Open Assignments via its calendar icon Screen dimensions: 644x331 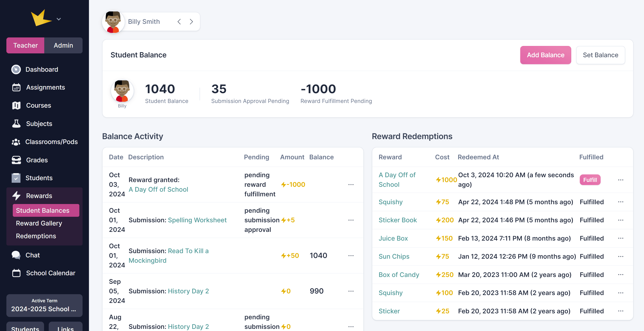click(17, 87)
